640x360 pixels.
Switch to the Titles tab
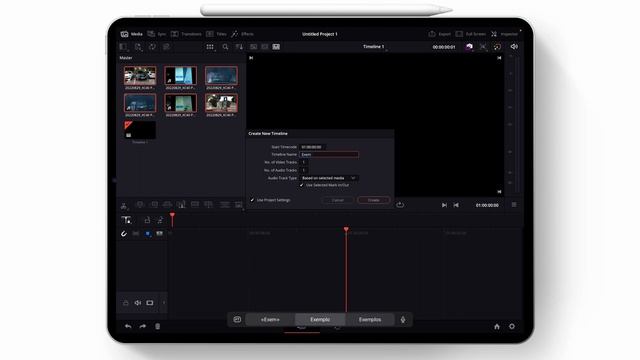click(x=216, y=34)
